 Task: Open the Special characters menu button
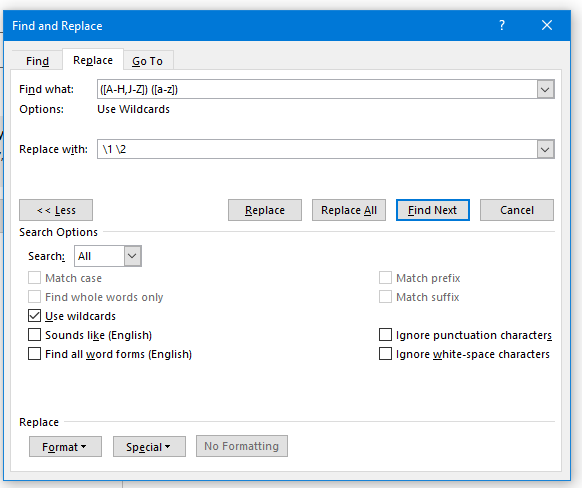(149, 446)
